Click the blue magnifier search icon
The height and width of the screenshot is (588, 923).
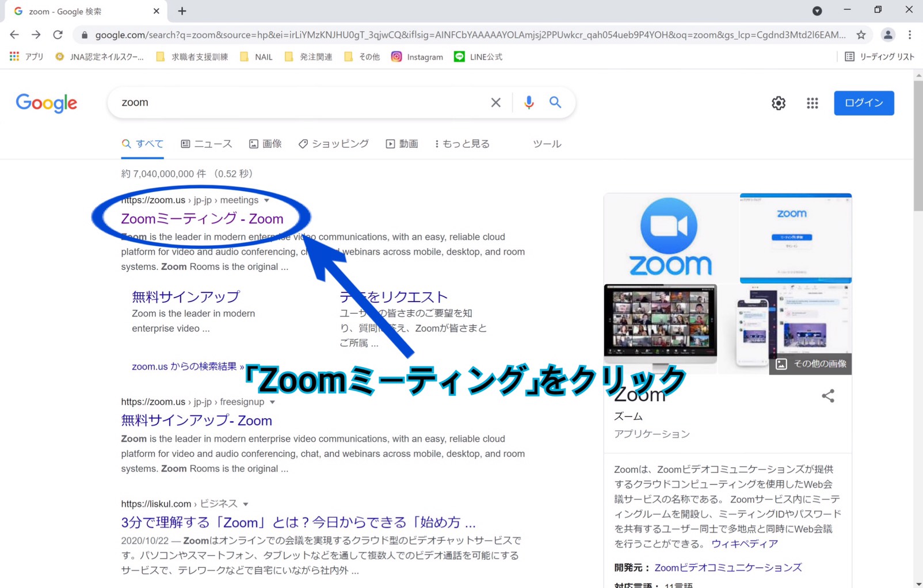point(555,102)
